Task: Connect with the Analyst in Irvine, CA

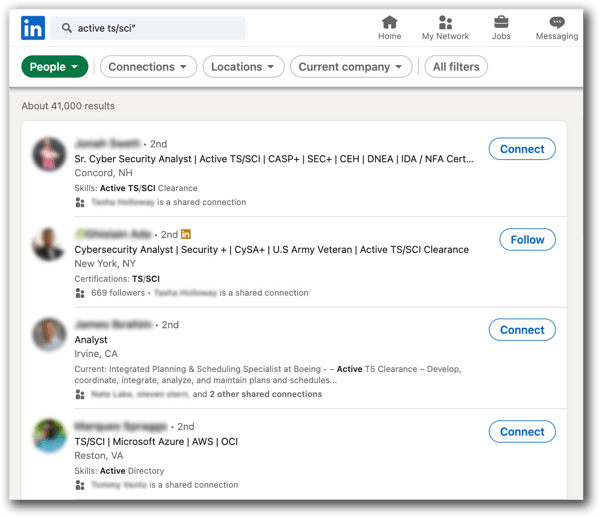Action: coord(522,330)
